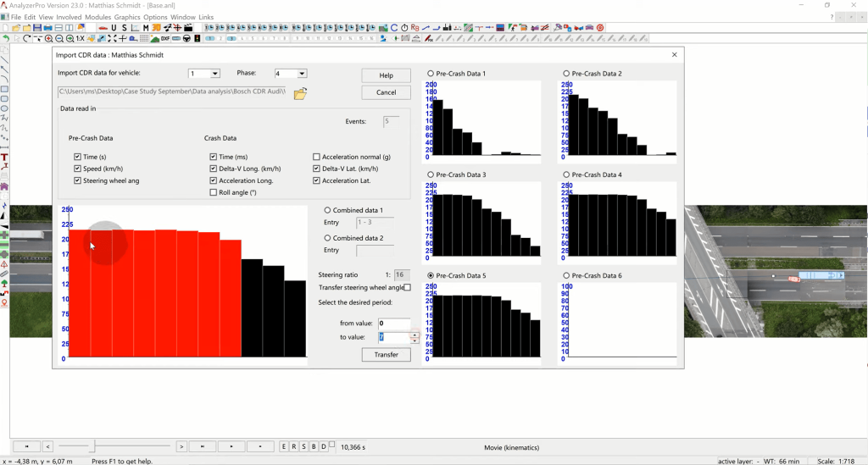Click the Save file toolbar icon
Viewport: 868px width, 465px height.
coord(38,28)
